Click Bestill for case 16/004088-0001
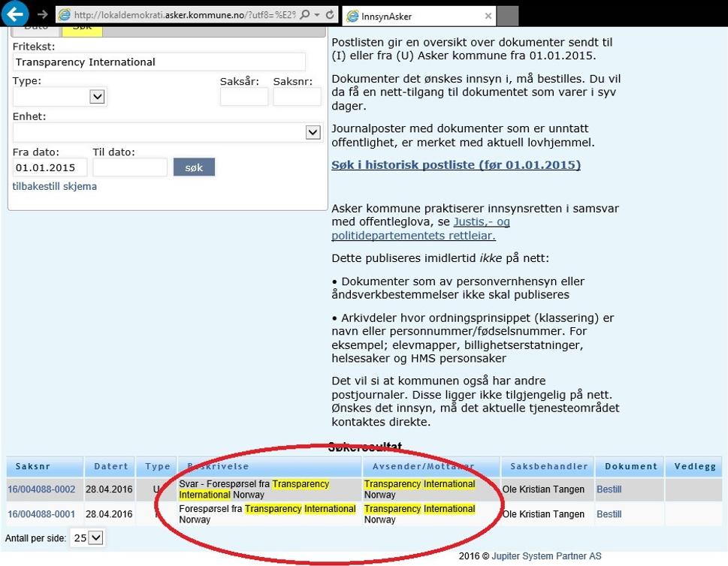The height and width of the screenshot is (566, 728). [x=609, y=514]
